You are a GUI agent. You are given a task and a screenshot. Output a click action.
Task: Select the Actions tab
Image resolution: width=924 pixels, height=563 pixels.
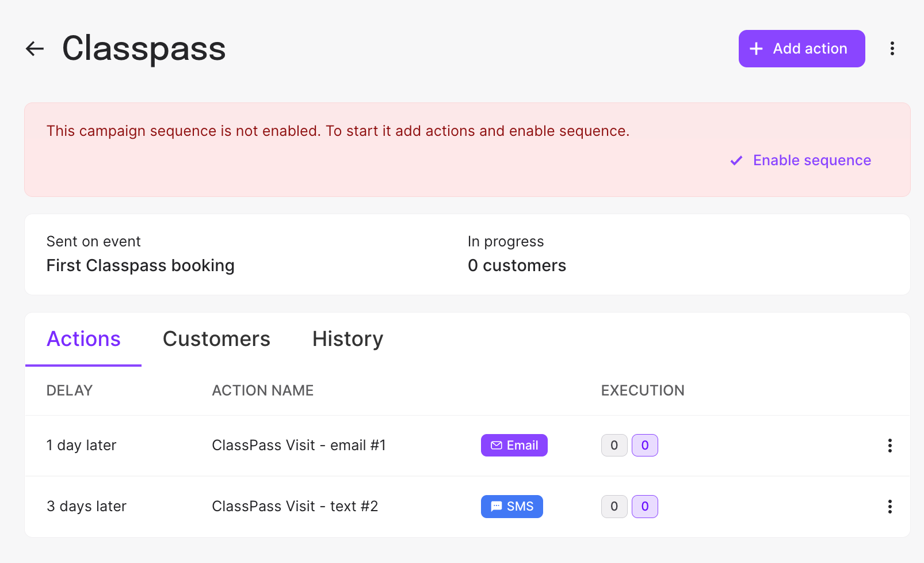click(x=83, y=339)
